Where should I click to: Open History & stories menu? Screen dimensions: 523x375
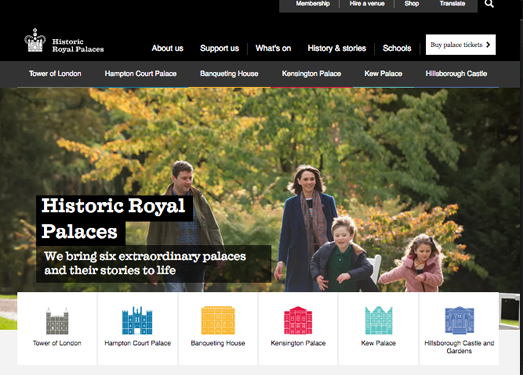coord(337,48)
